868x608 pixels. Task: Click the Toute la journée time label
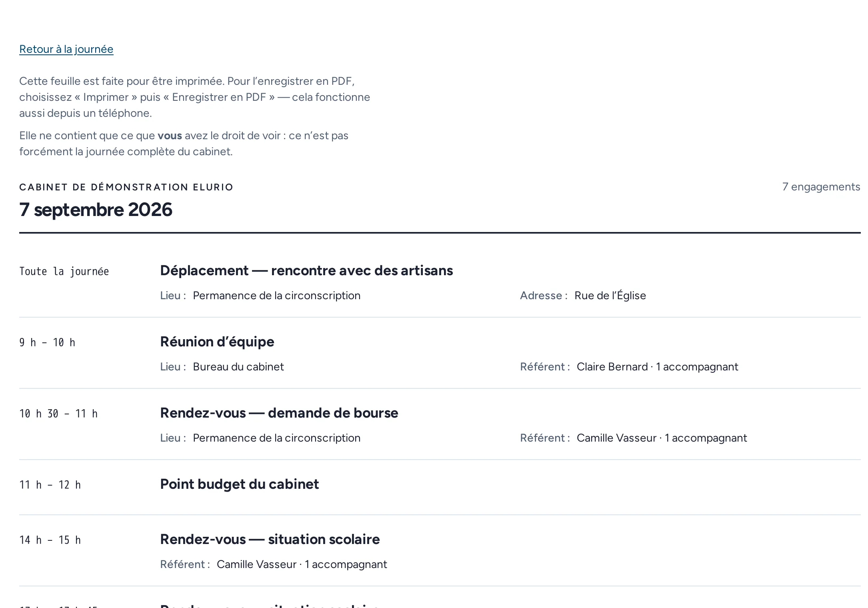pyautogui.click(x=64, y=272)
